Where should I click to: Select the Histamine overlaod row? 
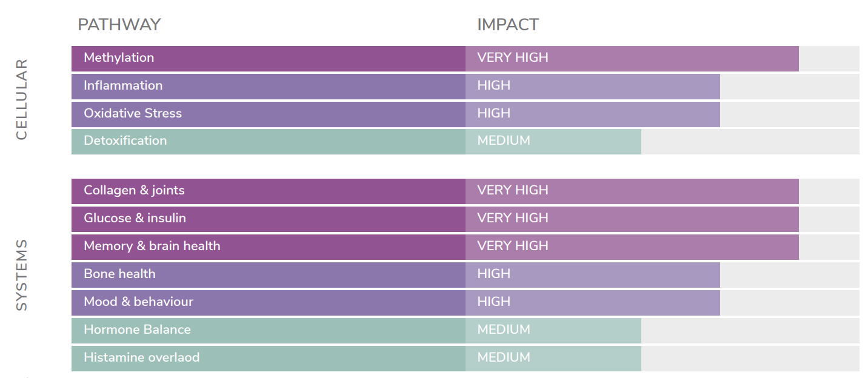pyautogui.click(x=465, y=359)
